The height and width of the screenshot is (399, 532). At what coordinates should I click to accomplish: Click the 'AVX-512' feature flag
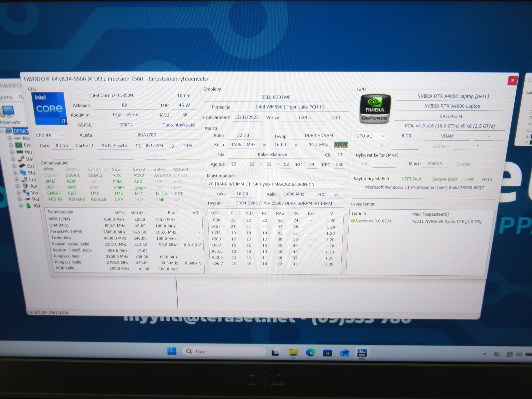[163, 176]
